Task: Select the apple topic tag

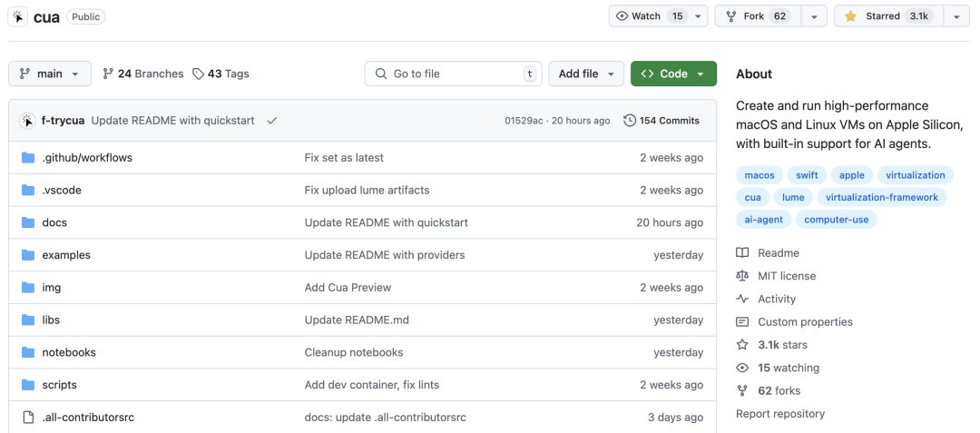Action: [x=852, y=175]
